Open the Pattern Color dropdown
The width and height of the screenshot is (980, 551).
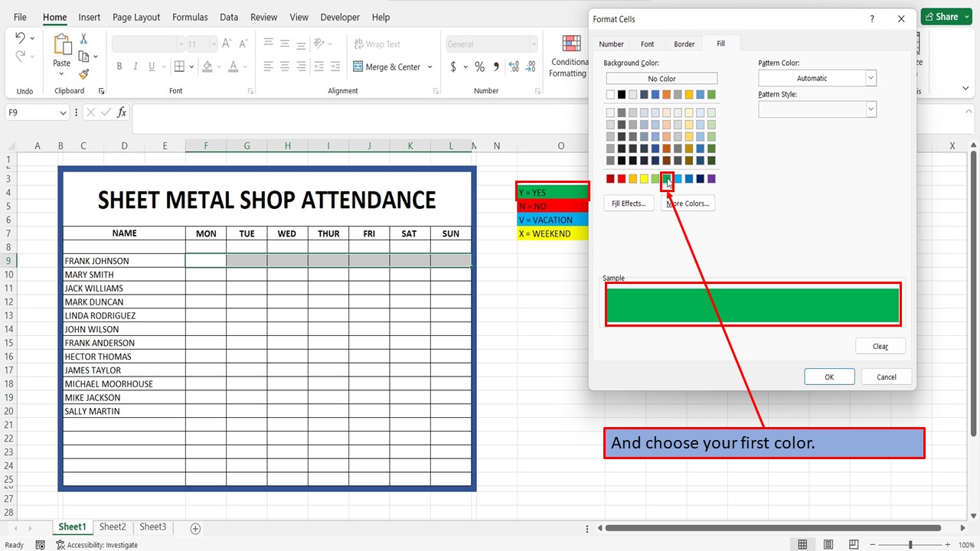tap(870, 77)
